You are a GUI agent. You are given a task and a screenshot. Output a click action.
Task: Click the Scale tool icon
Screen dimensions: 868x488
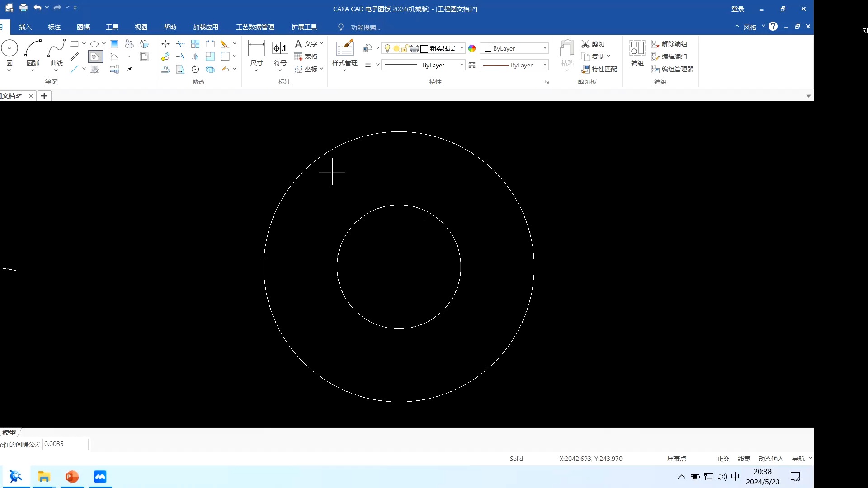210,56
